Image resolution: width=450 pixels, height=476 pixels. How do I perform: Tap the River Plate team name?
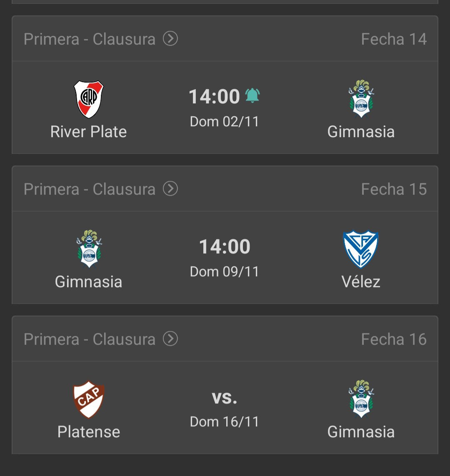click(x=89, y=132)
